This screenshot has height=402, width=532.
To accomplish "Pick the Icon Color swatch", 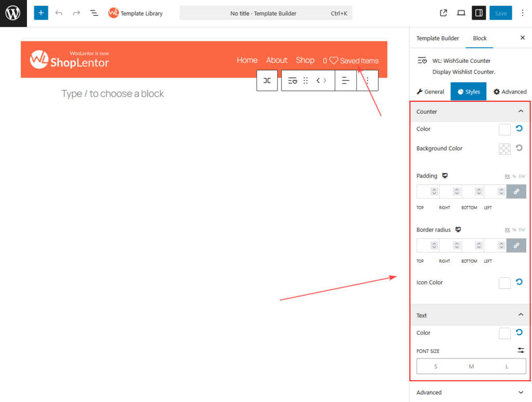I will pyautogui.click(x=504, y=283).
